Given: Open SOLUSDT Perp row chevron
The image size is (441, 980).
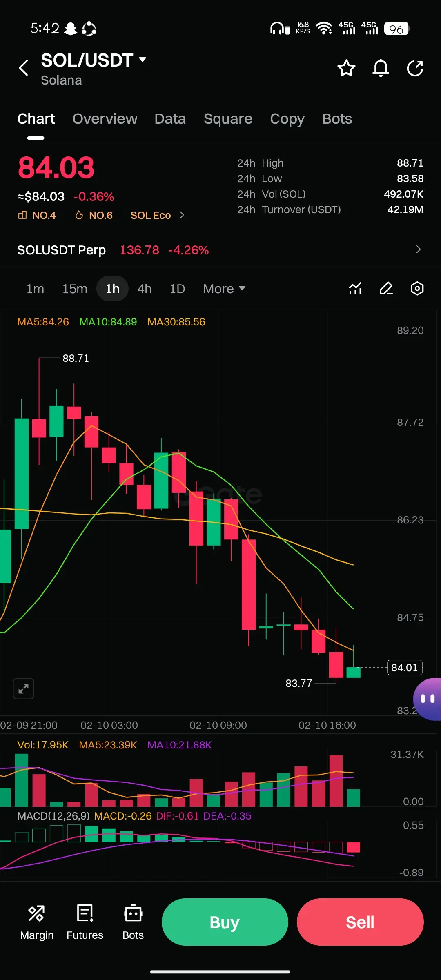Looking at the screenshot, I should 418,249.
